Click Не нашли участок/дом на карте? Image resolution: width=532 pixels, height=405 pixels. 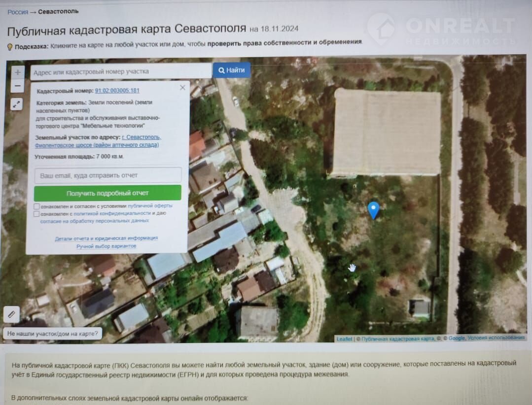click(52, 334)
